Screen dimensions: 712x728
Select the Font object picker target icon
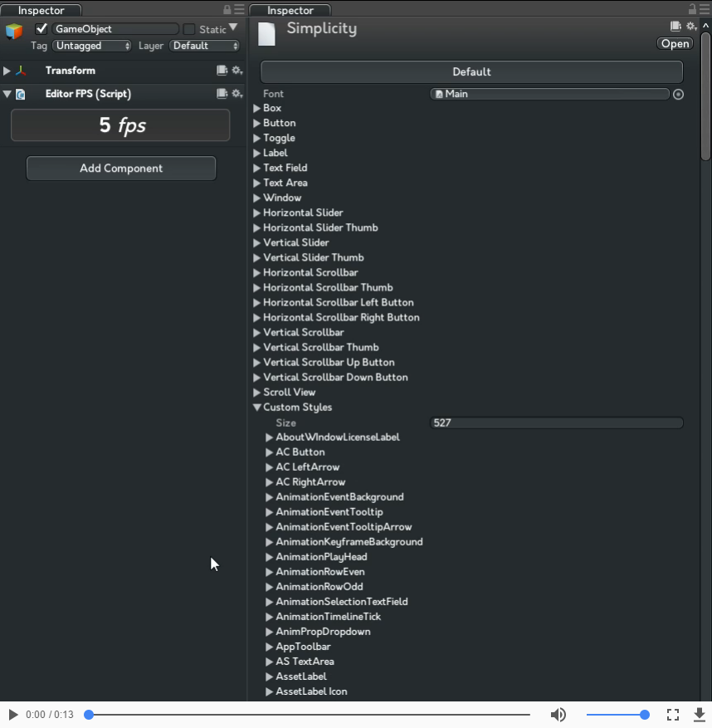tap(678, 94)
